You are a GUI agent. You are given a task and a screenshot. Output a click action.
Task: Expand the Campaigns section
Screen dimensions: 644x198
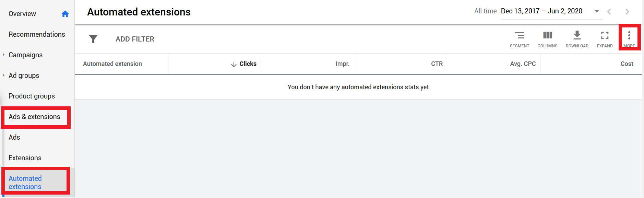coord(3,55)
